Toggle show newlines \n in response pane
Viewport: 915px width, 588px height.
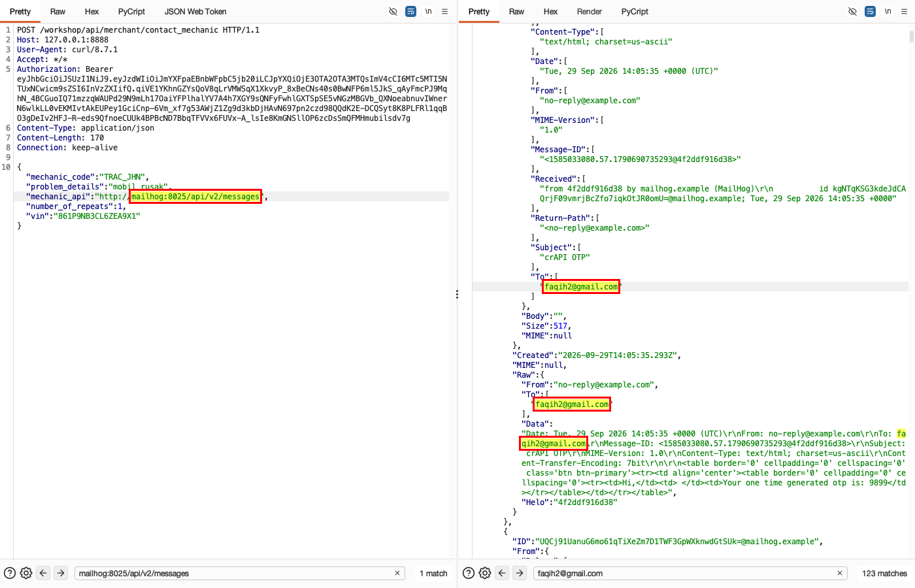[x=888, y=12]
